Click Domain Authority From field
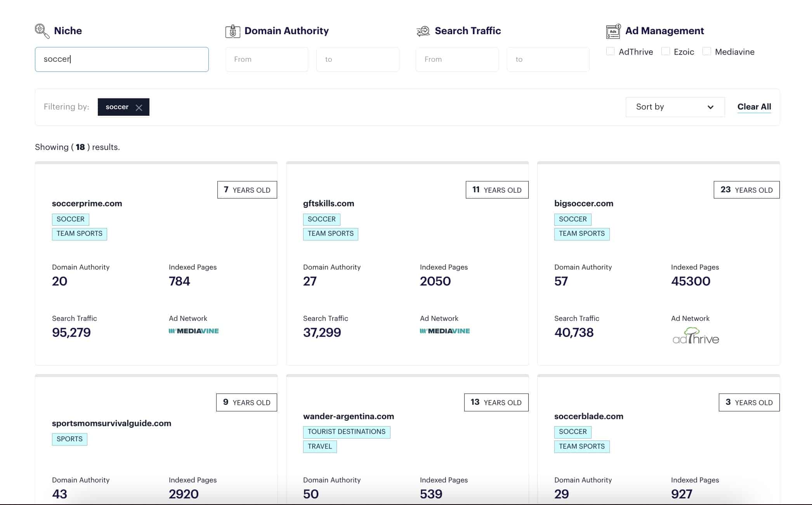The width and height of the screenshot is (812, 505). (x=267, y=59)
